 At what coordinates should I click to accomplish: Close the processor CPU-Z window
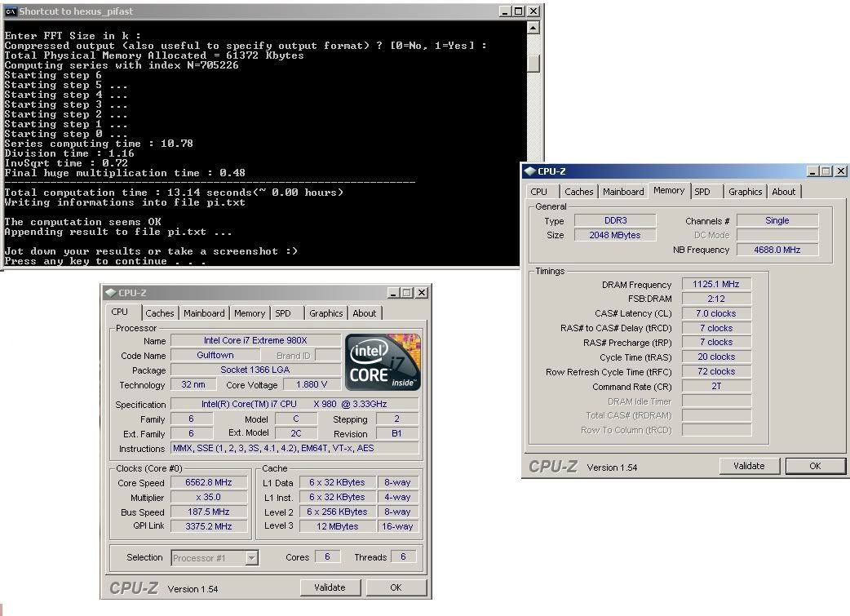click(x=421, y=293)
